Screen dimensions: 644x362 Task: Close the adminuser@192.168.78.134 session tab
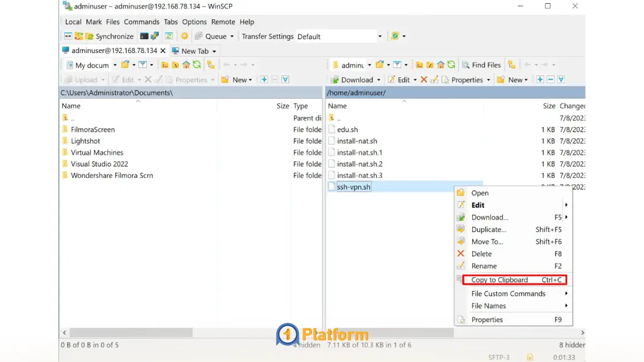[163, 50]
